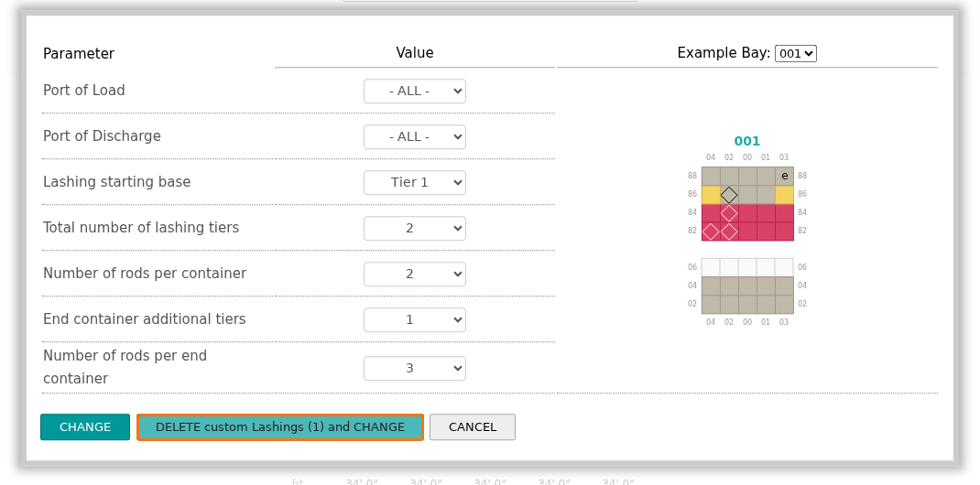Select red cell at tier 82 row 01

point(766,232)
